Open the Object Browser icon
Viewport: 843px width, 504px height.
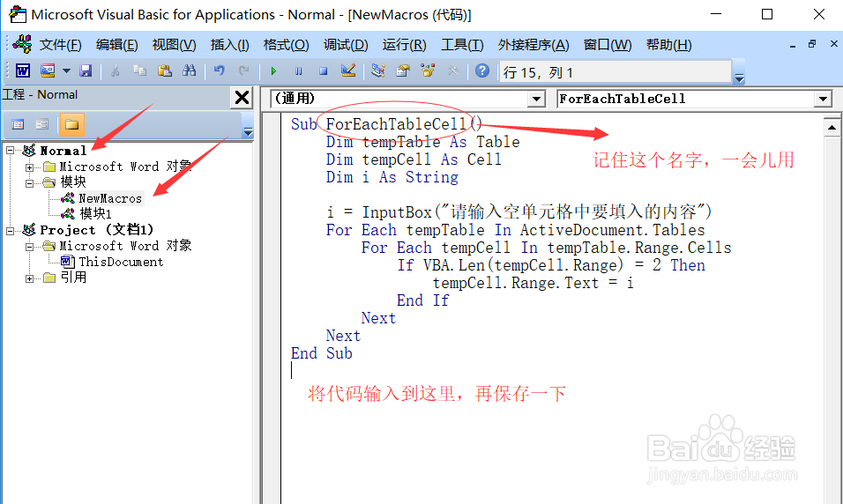coord(428,70)
